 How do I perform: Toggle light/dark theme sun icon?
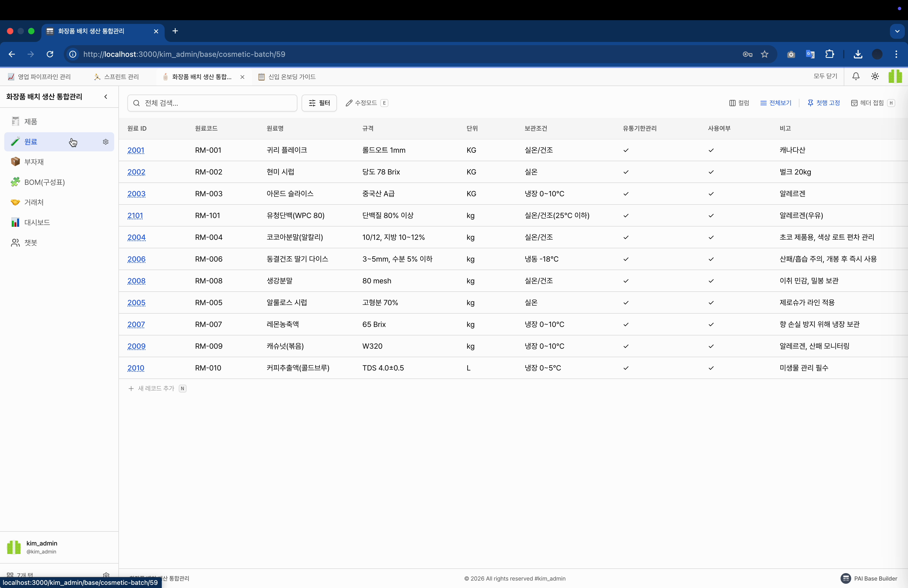(x=875, y=76)
